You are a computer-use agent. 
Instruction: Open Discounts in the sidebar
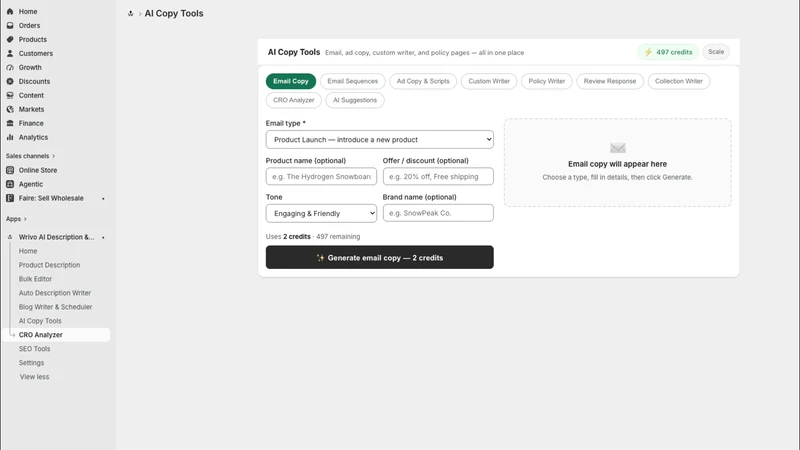pos(34,81)
